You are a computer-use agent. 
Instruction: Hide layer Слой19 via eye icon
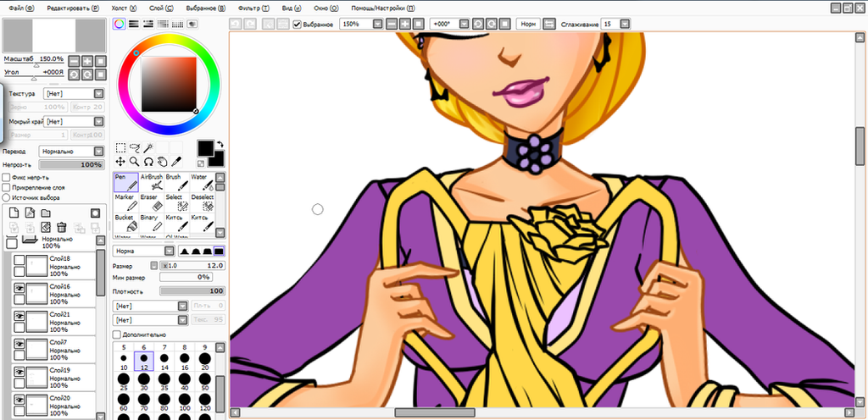[x=19, y=371]
